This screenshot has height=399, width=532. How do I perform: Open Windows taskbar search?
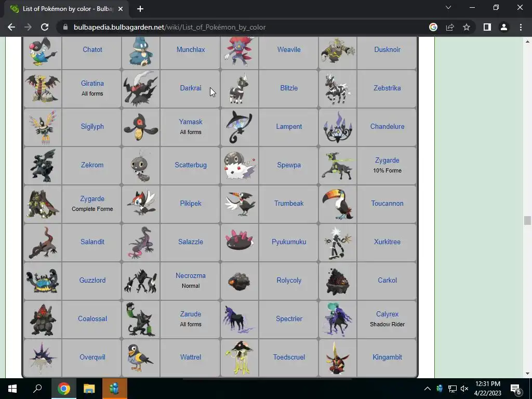coord(37,389)
